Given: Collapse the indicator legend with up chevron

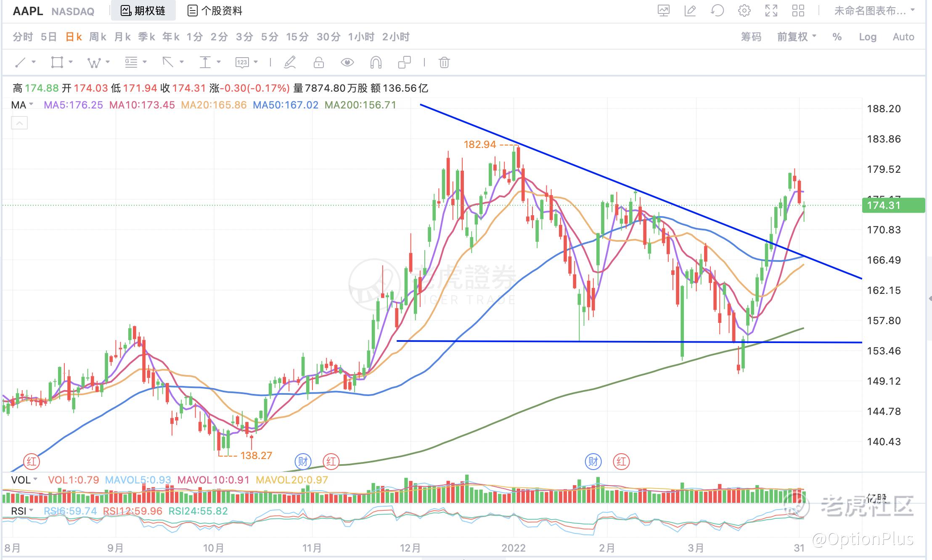Looking at the screenshot, I should pyautogui.click(x=19, y=123).
